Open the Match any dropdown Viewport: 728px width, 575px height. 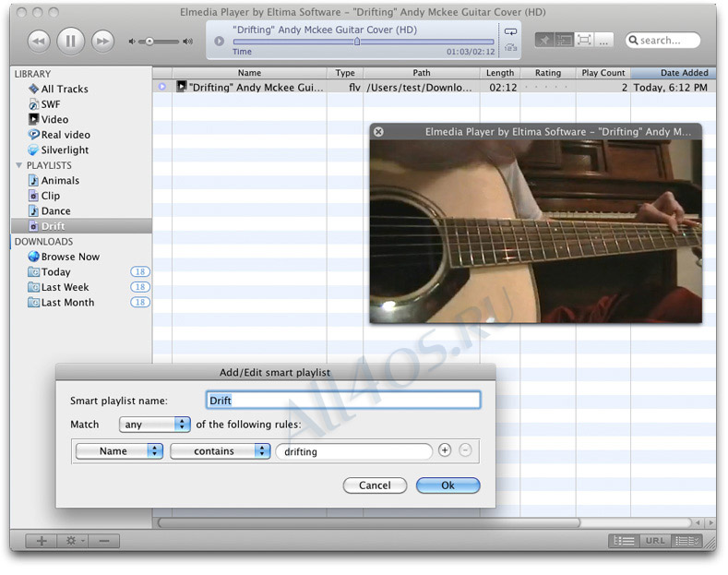pos(155,424)
